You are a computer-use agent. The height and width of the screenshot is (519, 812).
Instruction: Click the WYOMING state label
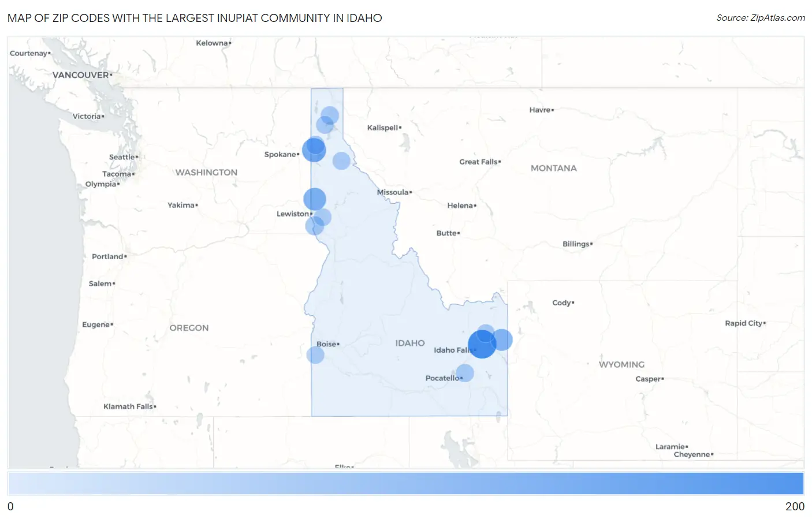[621, 364]
